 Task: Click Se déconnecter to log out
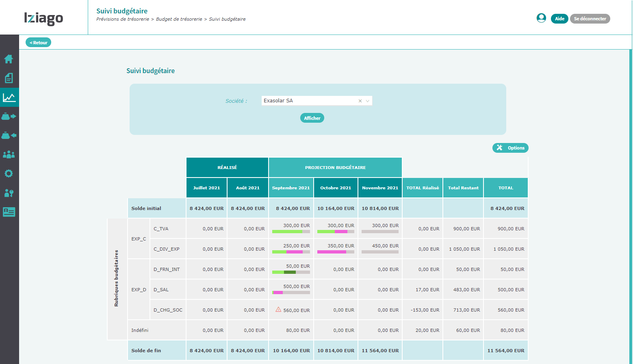click(x=590, y=19)
